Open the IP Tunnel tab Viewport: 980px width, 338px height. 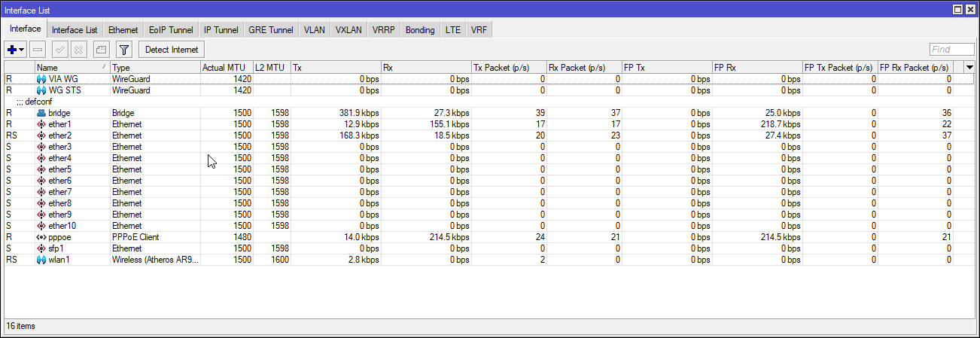(221, 30)
